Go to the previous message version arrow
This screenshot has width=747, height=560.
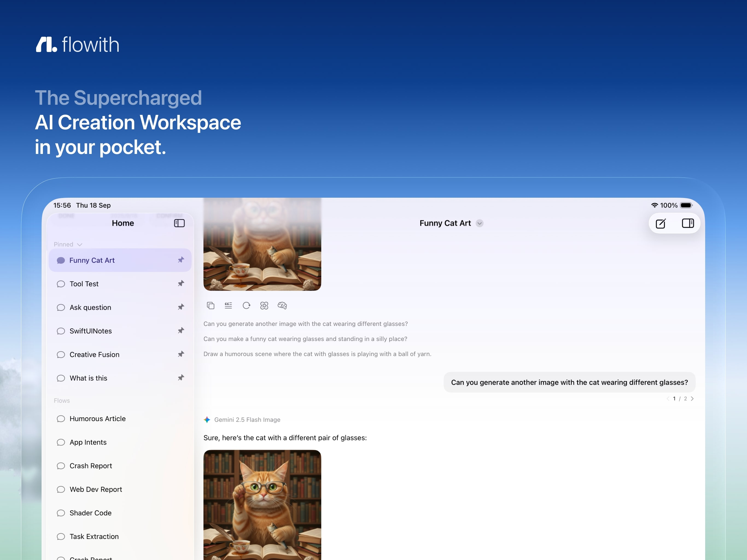coord(668,399)
